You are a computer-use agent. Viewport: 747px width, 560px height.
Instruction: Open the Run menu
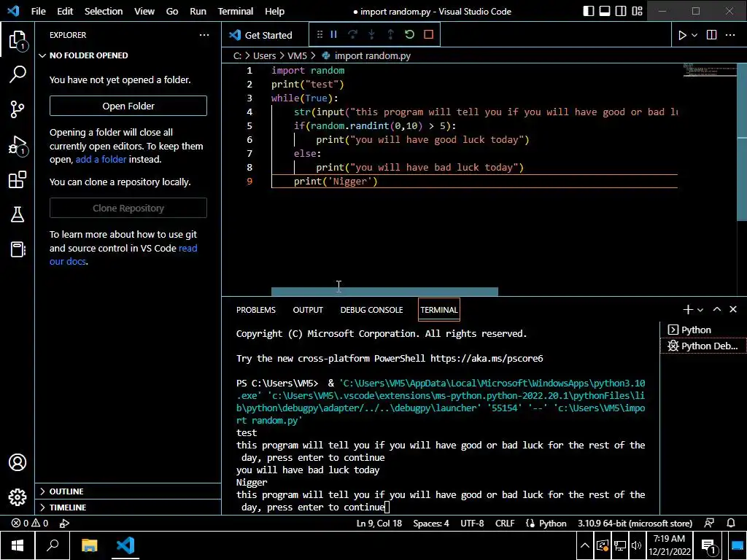pyautogui.click(x=198, y=11)
